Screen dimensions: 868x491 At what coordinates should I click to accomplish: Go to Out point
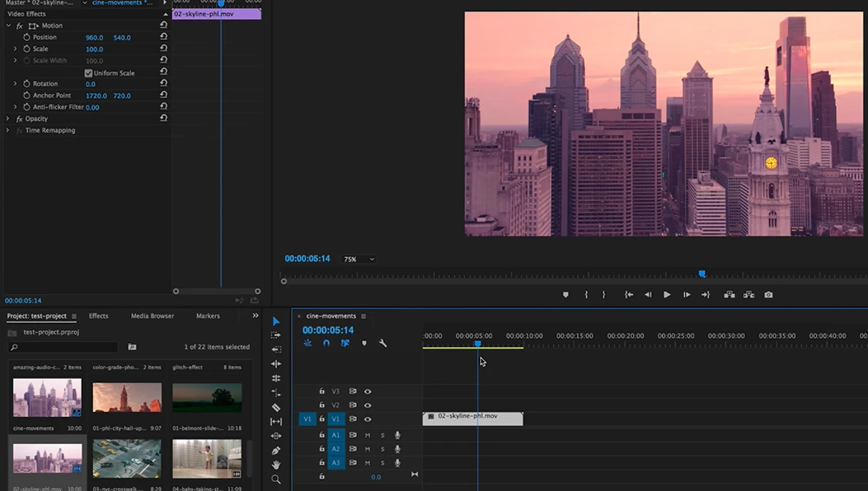[705, 295]
